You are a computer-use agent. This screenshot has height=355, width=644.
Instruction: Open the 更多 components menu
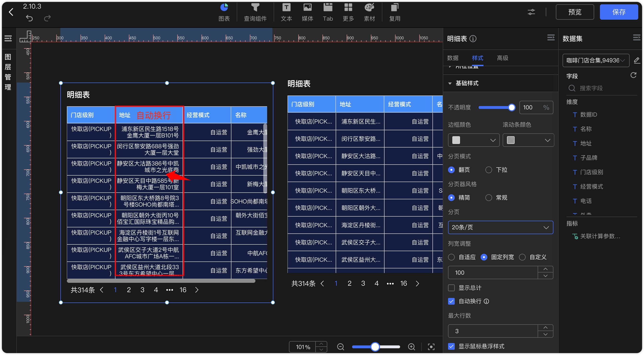tap(348, 12)
